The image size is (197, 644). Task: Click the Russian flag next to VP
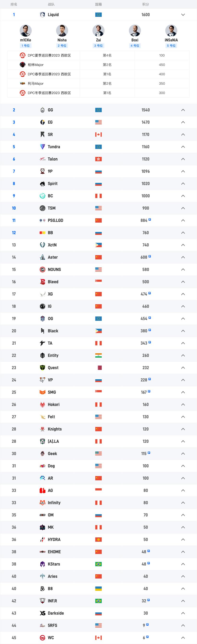(x=99, y=380)
